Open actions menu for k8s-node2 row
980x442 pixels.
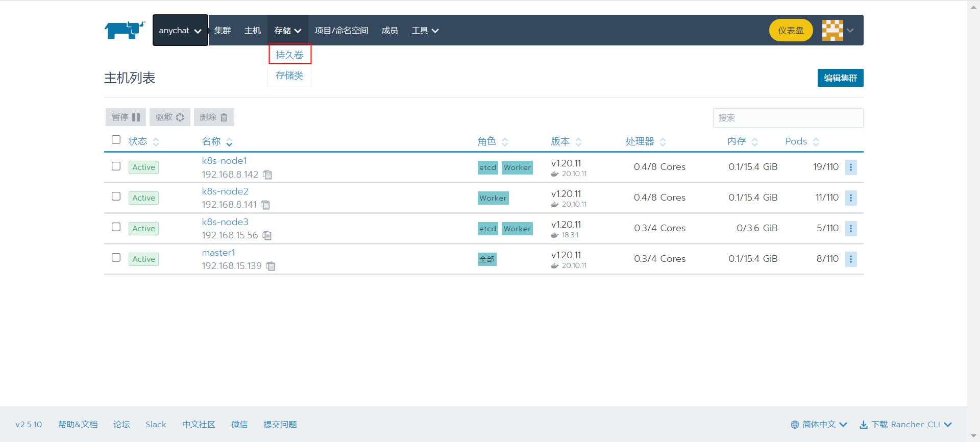point(851,198)
